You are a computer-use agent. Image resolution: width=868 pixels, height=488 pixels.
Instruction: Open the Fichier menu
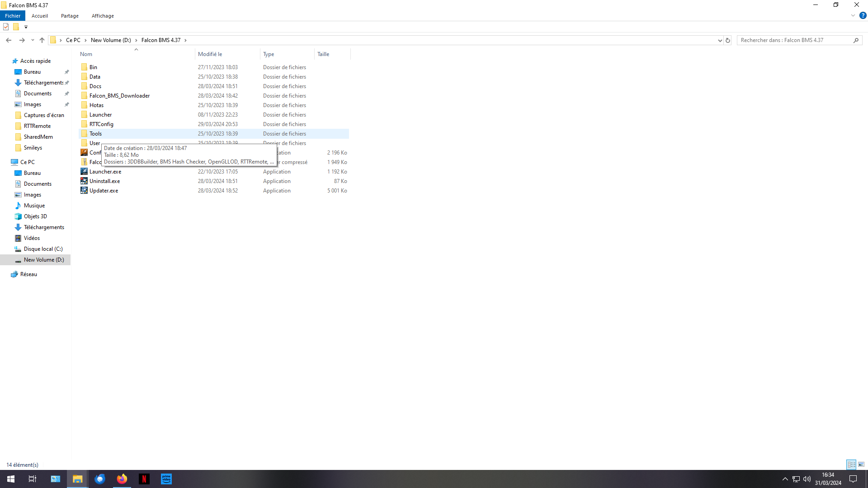coord(13,16)
